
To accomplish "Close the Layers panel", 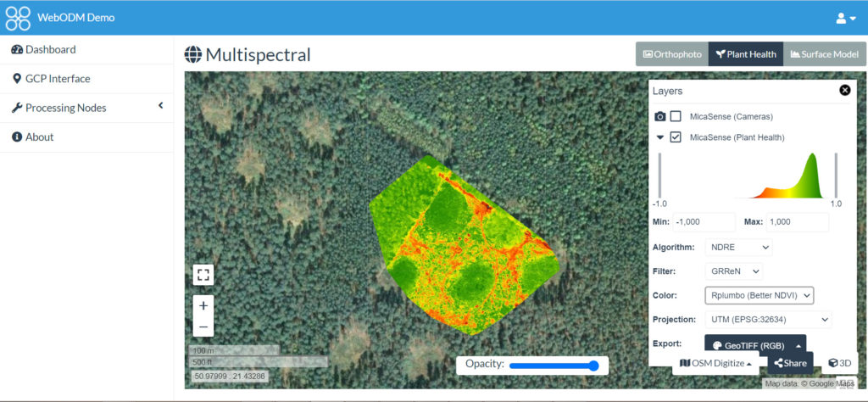I will coord(844,91).
